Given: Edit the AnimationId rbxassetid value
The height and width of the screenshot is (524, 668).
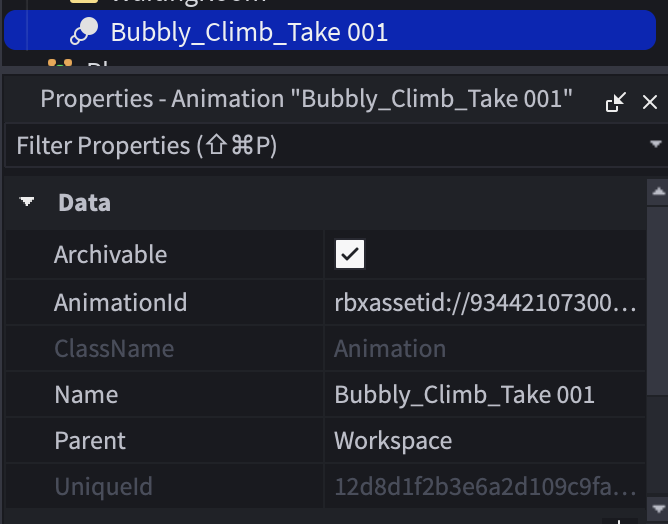Looking at the screenshot, I should [485, 303].
